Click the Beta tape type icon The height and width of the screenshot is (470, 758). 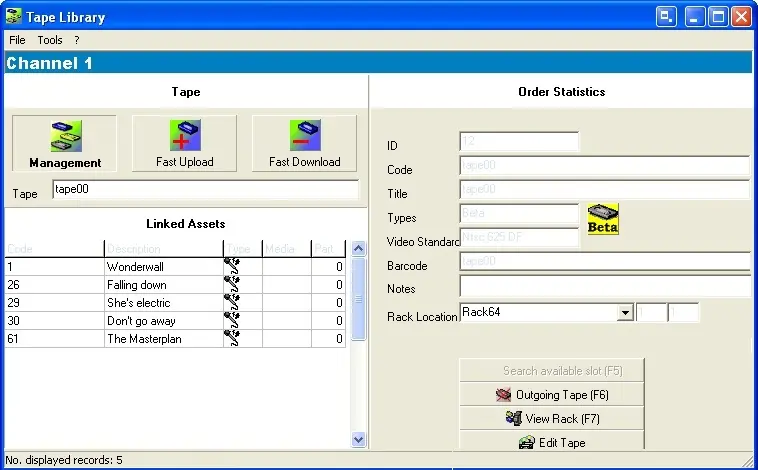(603, 219)
